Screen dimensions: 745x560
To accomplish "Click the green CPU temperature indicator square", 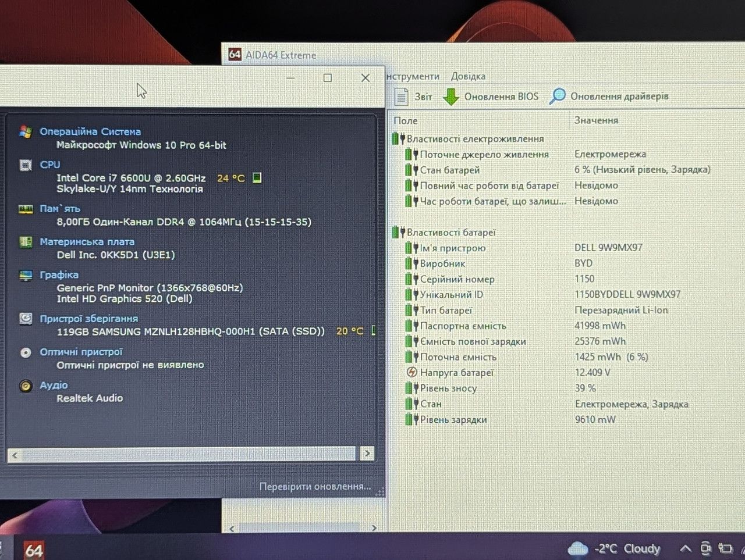I will click(257, 178).
